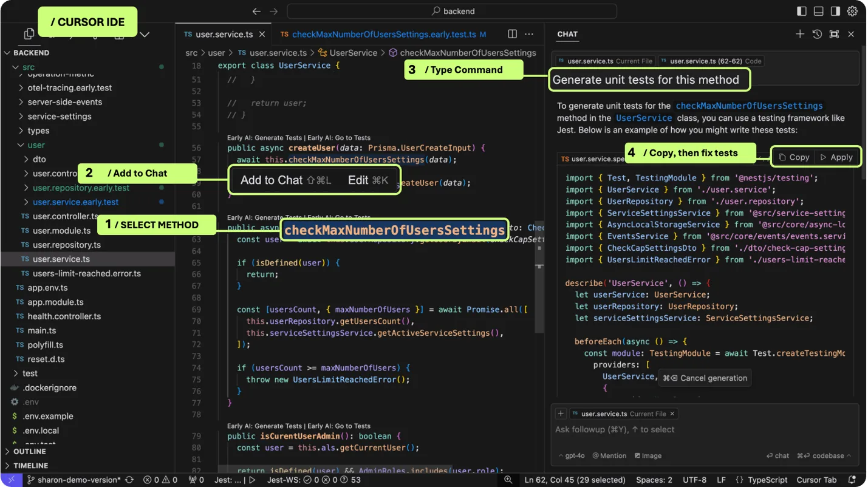The image size is (868, 487).
Task: Apply the generated code to file
Action: coord(836,157)
